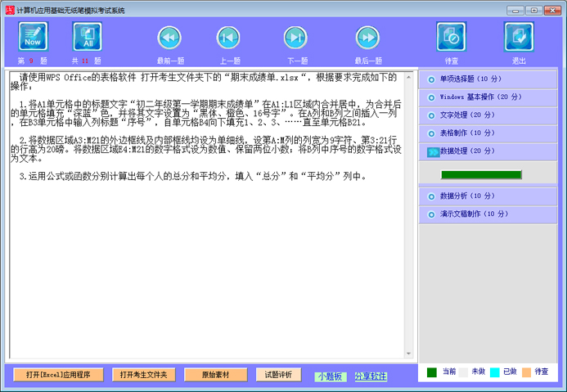
Task: Click the exit (退出) icon
Action: (519, 37)
